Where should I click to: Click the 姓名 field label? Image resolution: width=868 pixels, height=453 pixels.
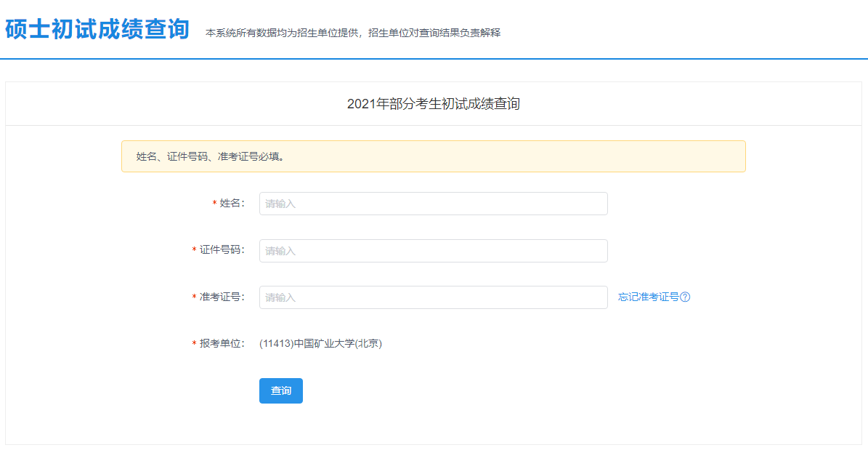(232, 204)
